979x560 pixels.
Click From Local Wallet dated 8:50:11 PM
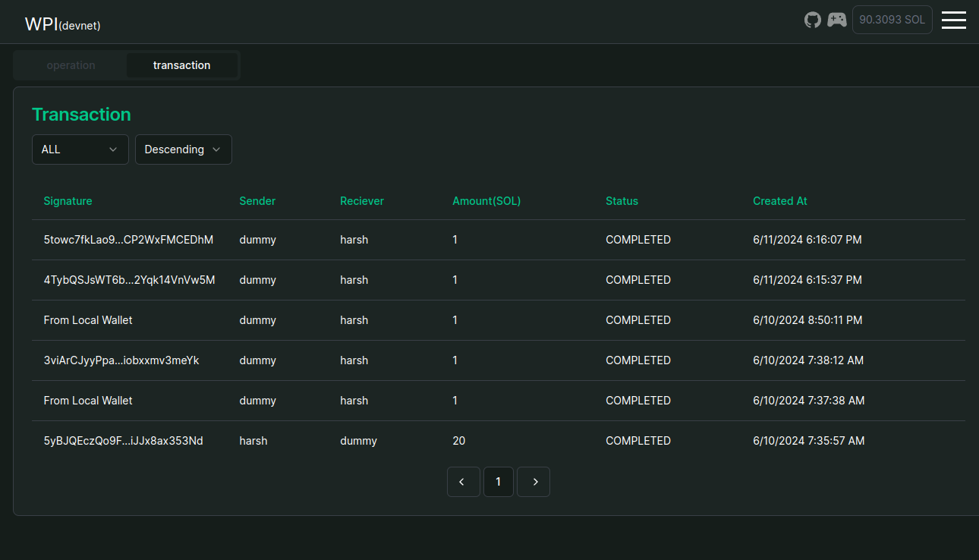pyautogui.click(x=88, y=320)
